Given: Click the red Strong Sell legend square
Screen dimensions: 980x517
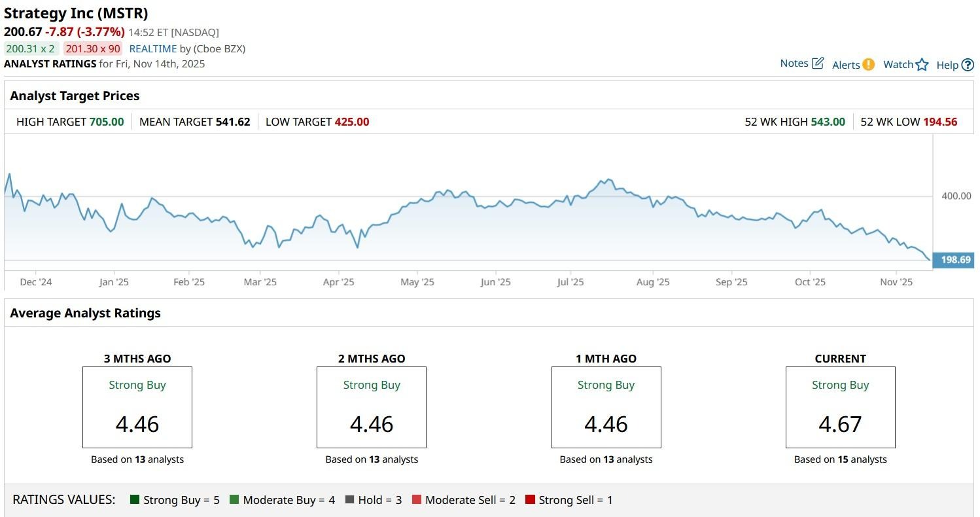Looking at the screenshot, I should click(530, 500).
